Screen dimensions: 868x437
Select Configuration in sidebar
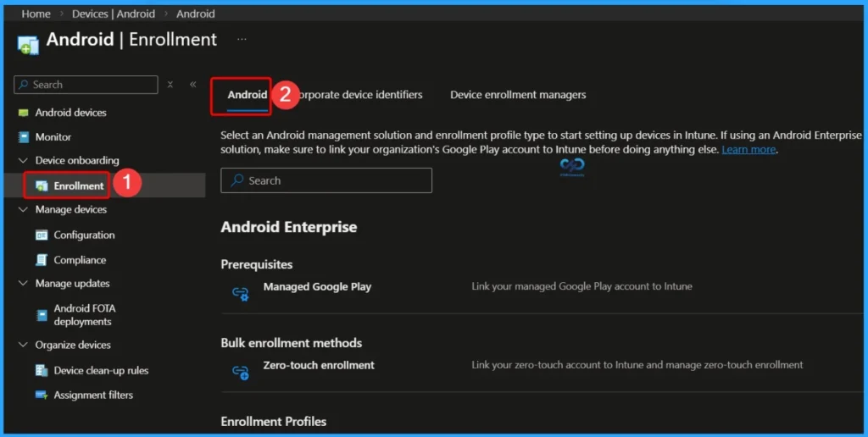[x=84, y=235]
